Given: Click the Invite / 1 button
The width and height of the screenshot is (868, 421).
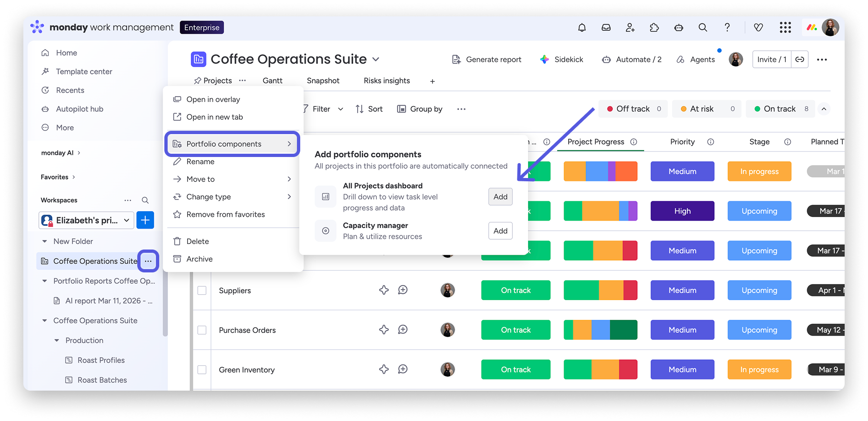Looking at the screenshot, I should 772,59.
